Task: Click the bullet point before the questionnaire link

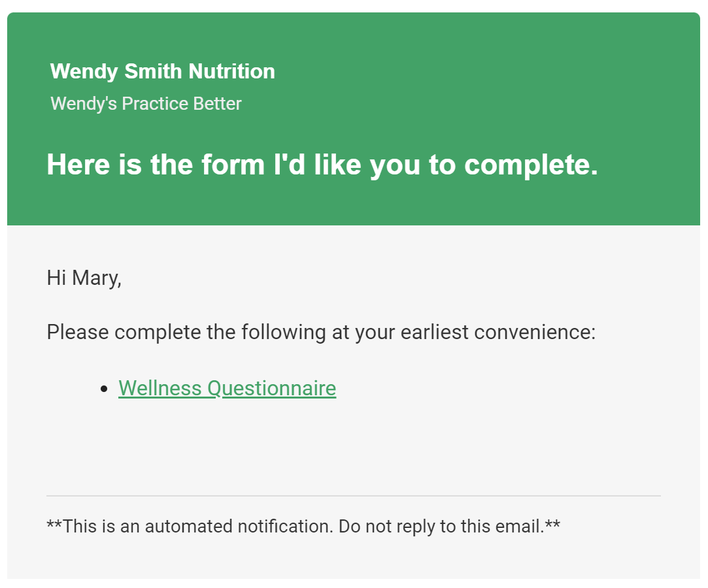Action: point(105,389)
